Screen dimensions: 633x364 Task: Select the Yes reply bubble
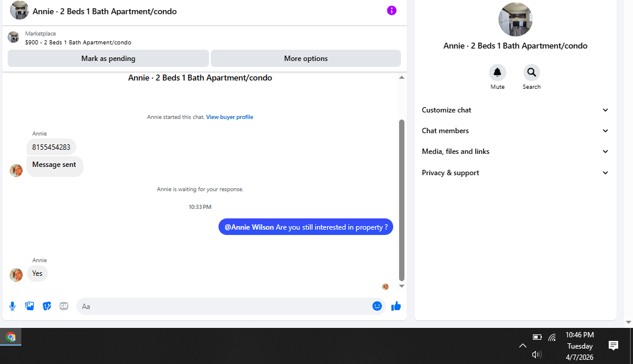[x=37, y=273]
